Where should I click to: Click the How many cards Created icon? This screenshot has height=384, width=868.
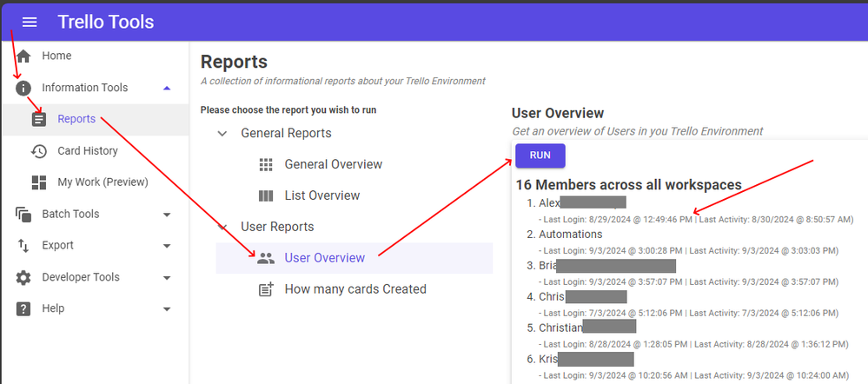266,289
